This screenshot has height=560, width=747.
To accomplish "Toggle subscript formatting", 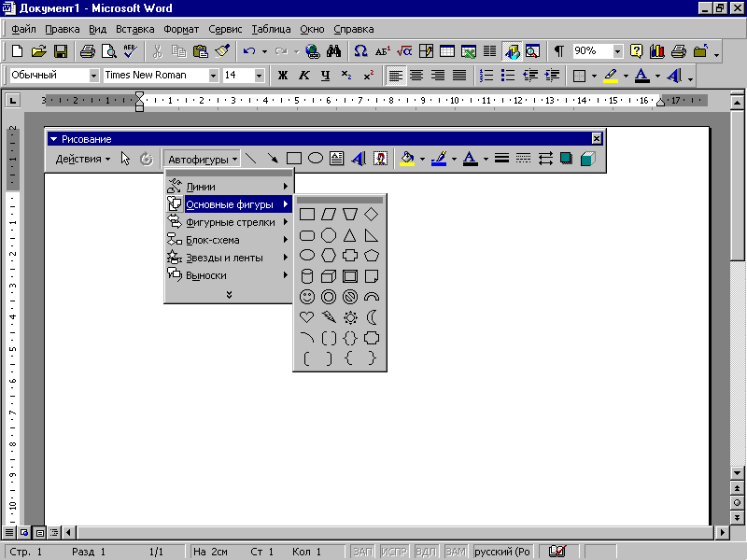I will pyautogui.click(x=346, y=76).
